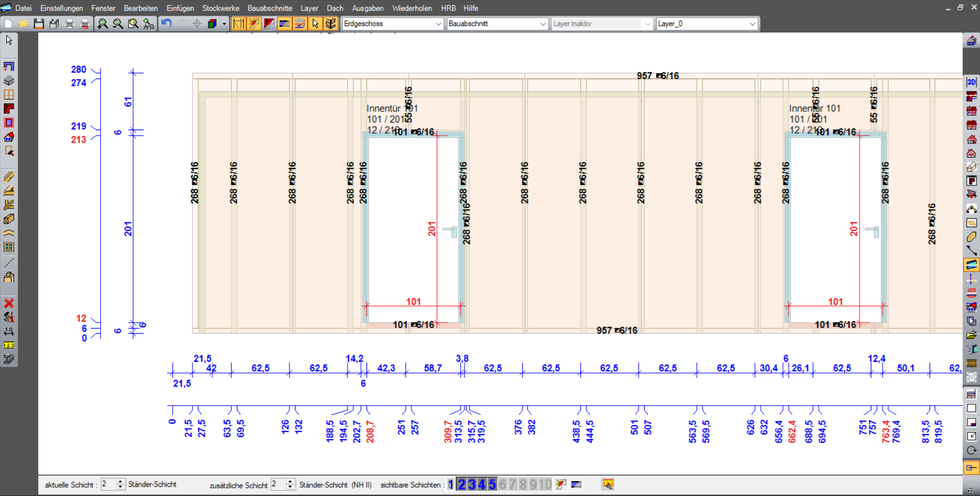Click the Undo arrow icon
This screenshot has height=496, width=980.
(x=166, y=23)
